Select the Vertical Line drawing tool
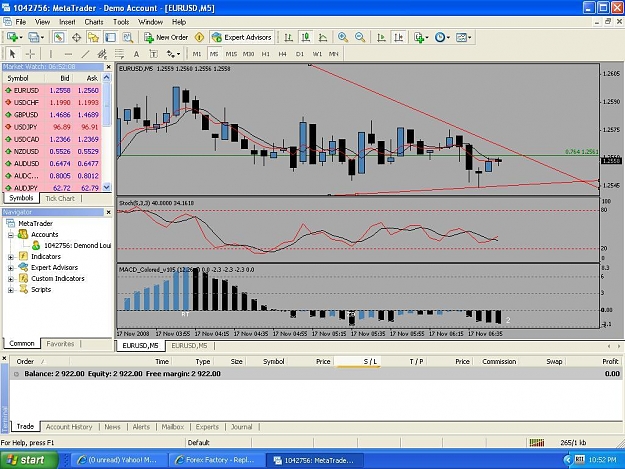Screen dimensions: 625x469 (x=51, y=54)
